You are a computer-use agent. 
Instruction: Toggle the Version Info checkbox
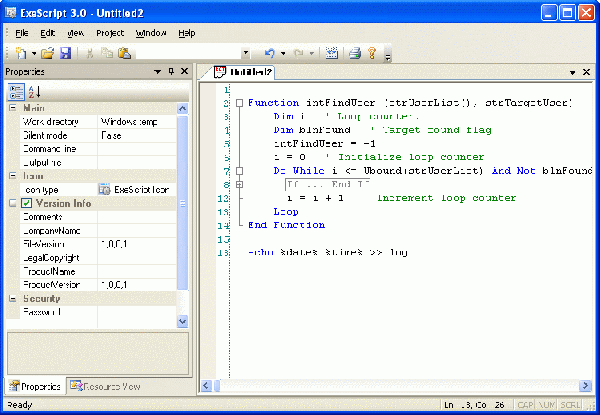27,204
